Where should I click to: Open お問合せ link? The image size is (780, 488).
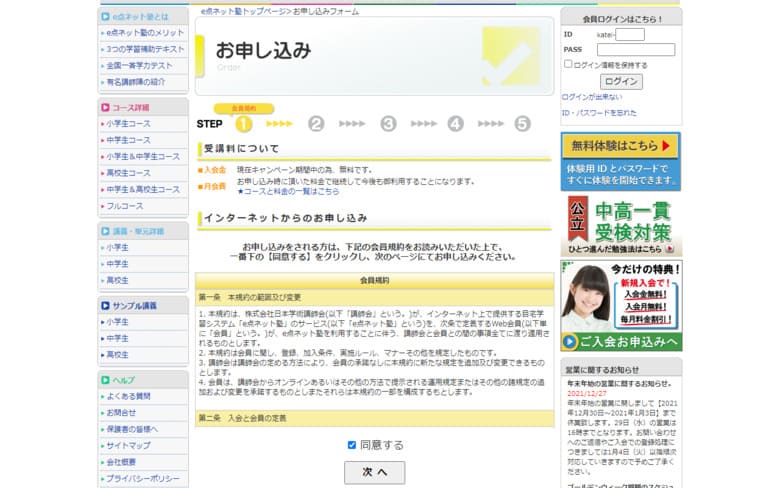coord(121,413)
